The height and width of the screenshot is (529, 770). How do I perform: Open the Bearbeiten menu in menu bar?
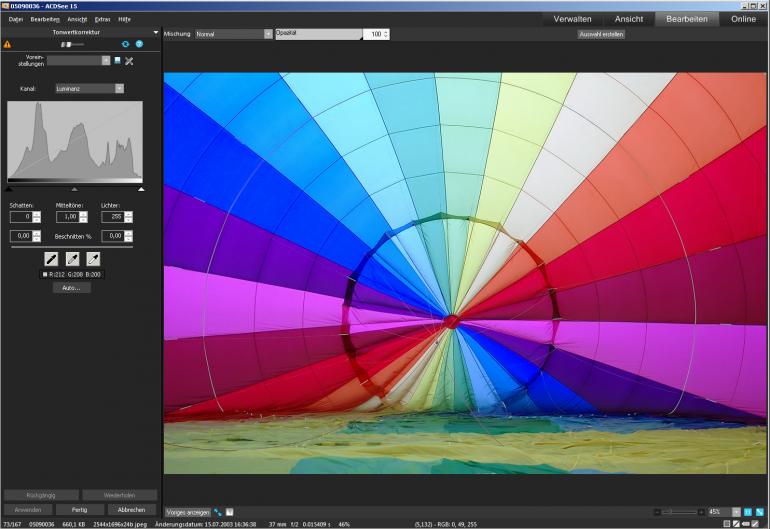[45, 19]
